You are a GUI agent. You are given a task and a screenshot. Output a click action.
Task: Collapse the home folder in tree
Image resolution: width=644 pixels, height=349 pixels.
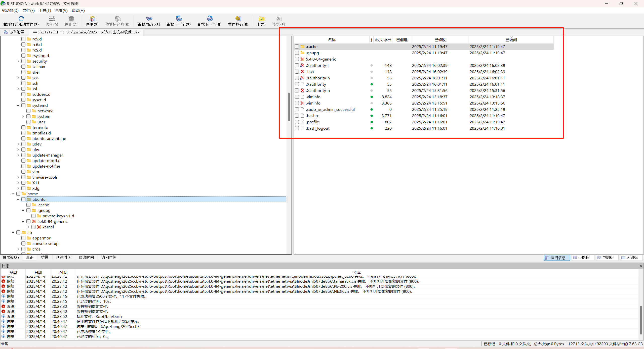(13, 194)
